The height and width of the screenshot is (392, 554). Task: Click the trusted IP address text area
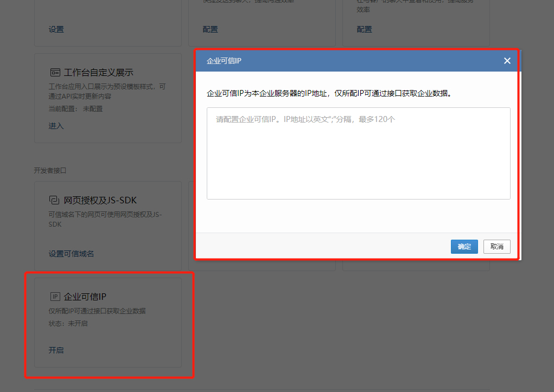358,153
